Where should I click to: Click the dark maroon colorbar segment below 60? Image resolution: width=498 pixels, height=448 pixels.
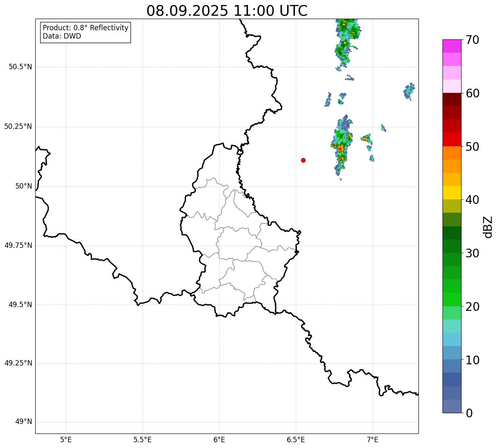(452, 99)
